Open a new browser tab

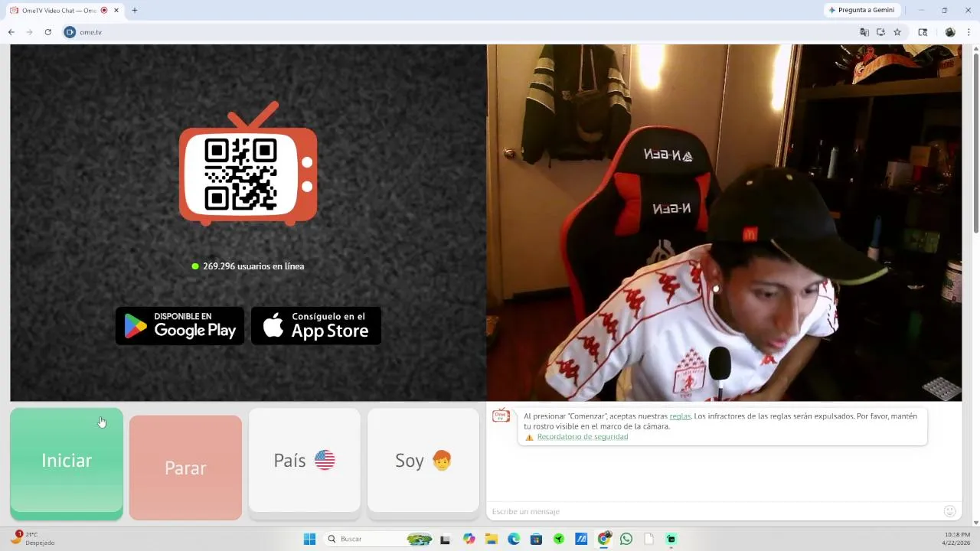(x=135, y=11)
